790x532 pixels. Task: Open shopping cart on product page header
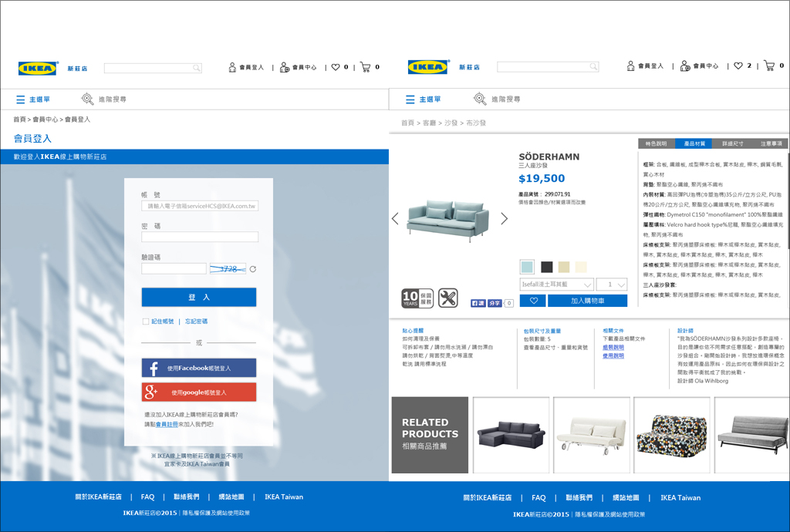coord(774,66)
